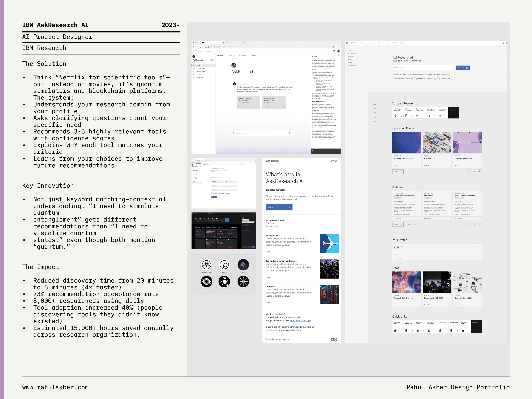The image size is (532, 399).
Task: Click the search magnifier in AskResearch chat header
Action: 334,51
